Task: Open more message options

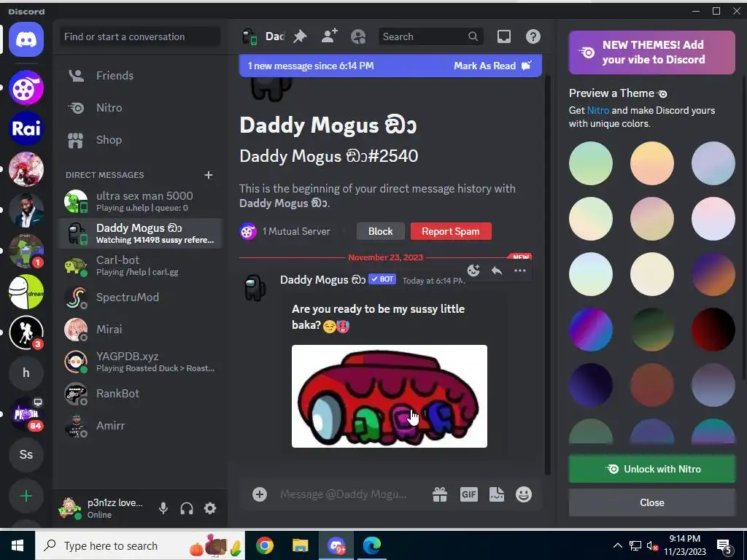Action: point(519,271)
